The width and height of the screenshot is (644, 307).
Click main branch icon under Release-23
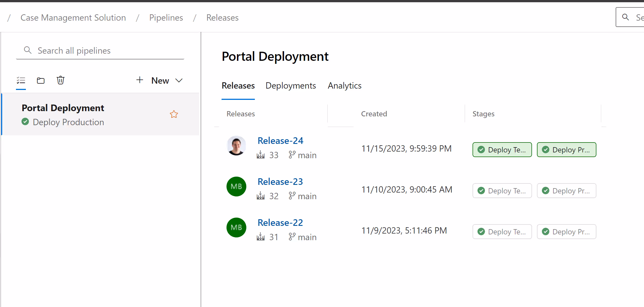[292, 196]
